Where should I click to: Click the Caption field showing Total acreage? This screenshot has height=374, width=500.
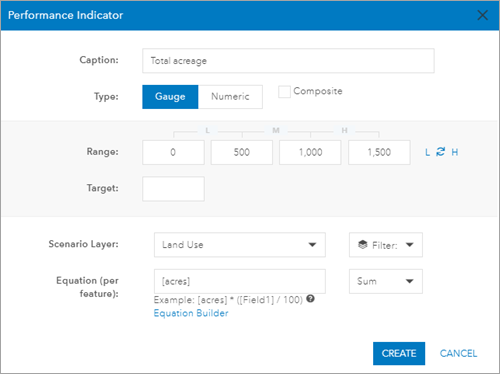point(288,61)
